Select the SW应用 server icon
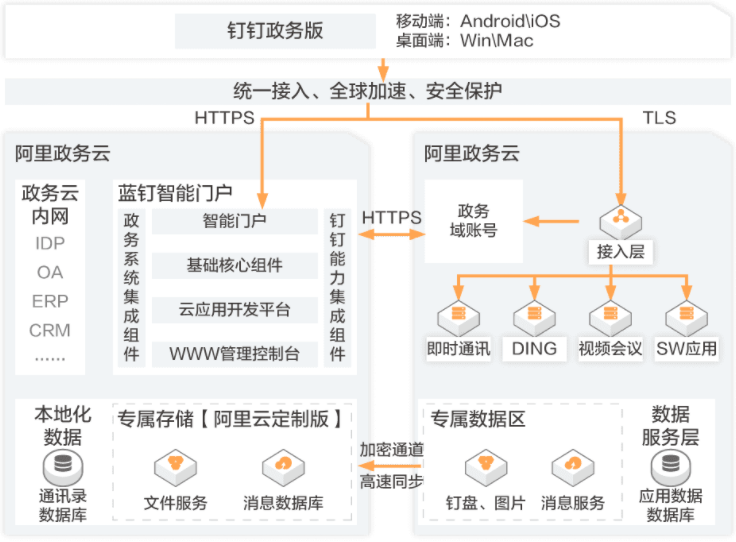This screenshot has height=542, width=736. click(686, 317)
